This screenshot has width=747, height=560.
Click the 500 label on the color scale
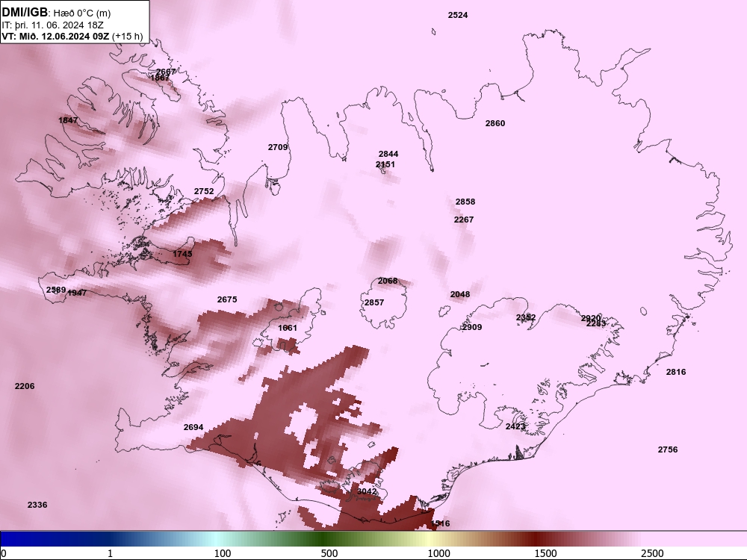tap(329, 553)
